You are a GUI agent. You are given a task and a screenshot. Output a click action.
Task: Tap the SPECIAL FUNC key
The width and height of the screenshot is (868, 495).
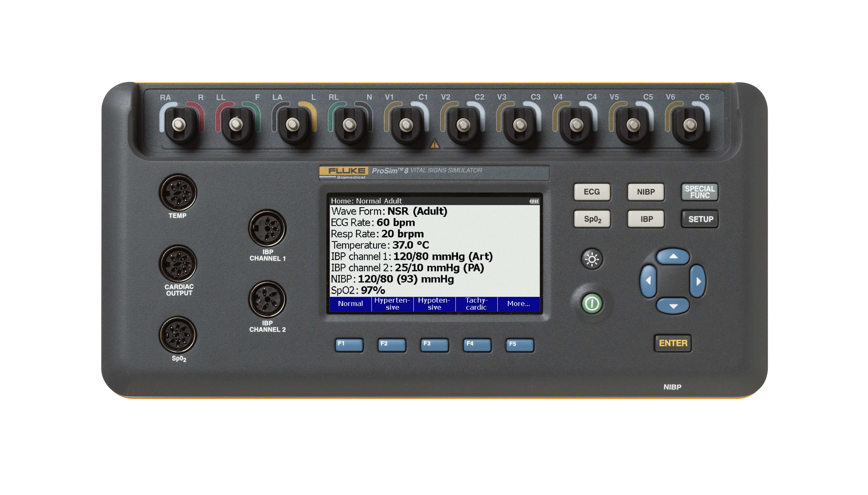coord(700,192)
